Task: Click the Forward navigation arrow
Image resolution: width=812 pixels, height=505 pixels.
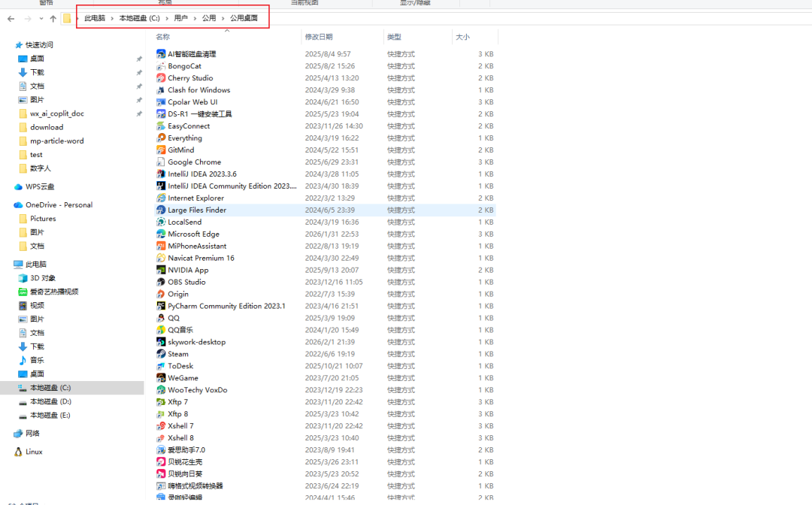Action: (28, 19)
